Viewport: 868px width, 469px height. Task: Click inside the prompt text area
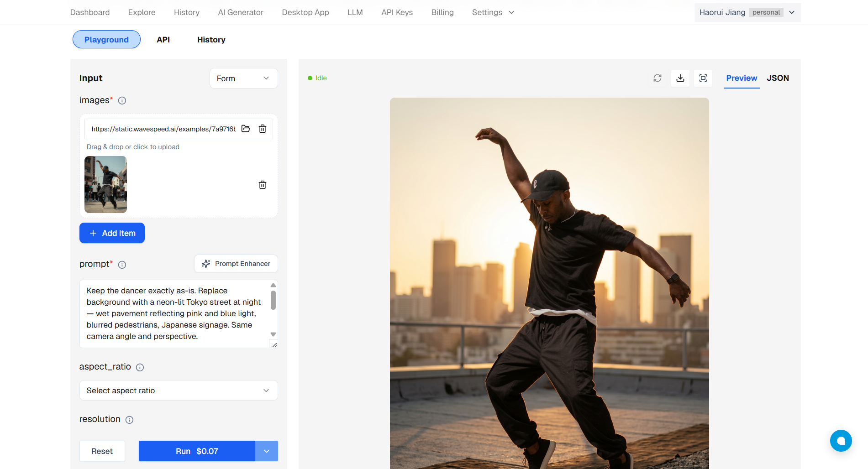(x=174, y=313)
